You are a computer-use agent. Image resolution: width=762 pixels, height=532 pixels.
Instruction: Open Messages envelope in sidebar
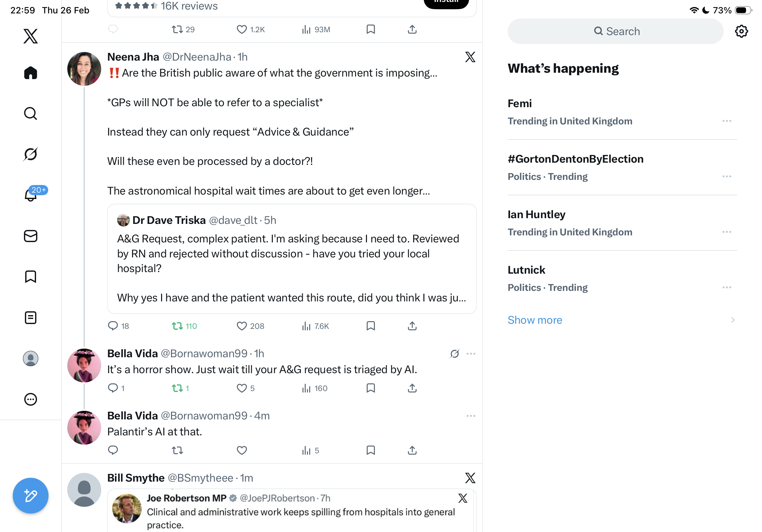coord(31,236)
